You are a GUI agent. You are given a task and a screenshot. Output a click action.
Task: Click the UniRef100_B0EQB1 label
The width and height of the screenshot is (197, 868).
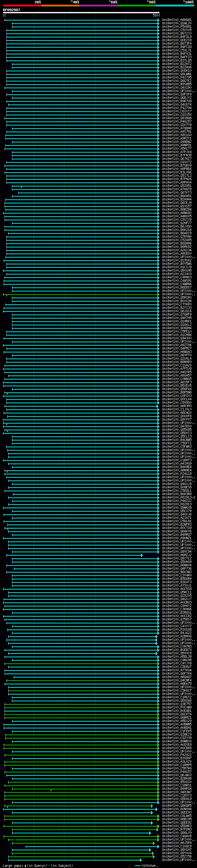pyautogui.click(x=176, y=711)
